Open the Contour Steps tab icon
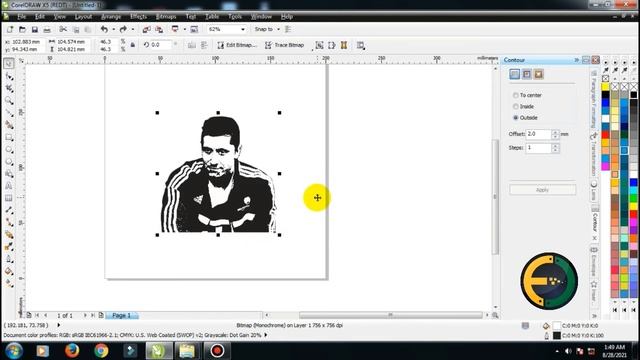 [x=515, y=74]
